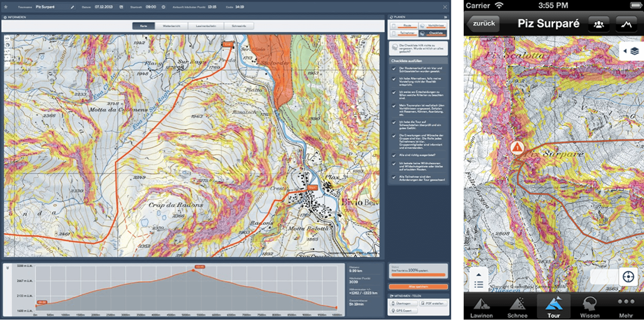Click the star favorite icon beside Tourname
Image resolution: width=644 pixels, height=320 pixels.
click(x=6, y=7)
